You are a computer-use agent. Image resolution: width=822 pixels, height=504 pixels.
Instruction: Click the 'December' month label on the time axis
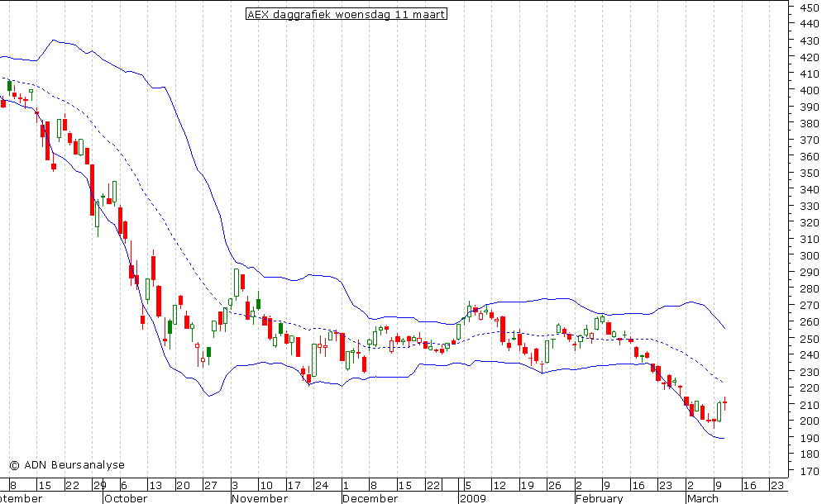pyautogui.click(x=370, y=498)
